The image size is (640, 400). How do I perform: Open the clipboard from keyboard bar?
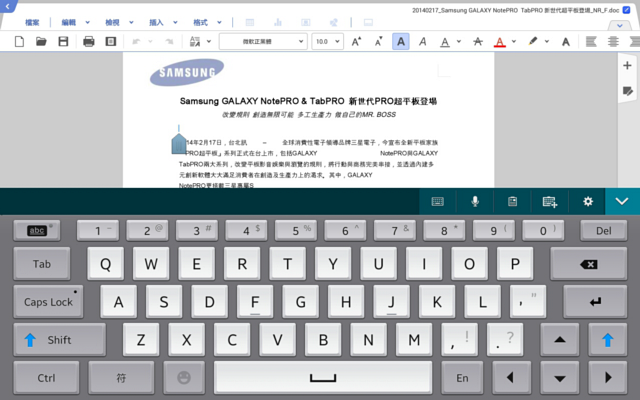(512, 201)
